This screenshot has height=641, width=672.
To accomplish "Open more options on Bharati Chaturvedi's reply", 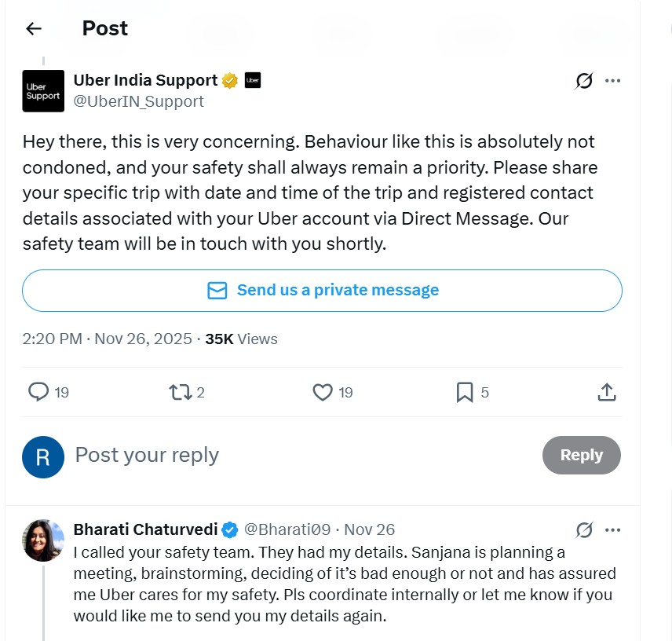I will (x=613, y=530).
